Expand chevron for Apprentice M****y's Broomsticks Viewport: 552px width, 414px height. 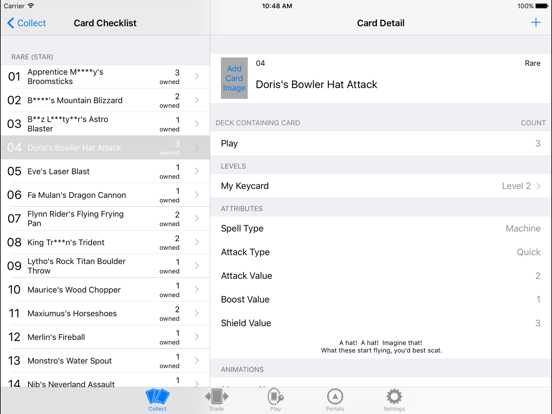click(197, 76)
